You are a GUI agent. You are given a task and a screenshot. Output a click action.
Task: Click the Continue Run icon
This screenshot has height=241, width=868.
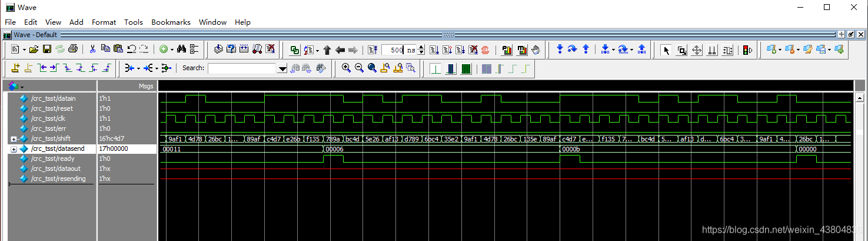point(447,50)
